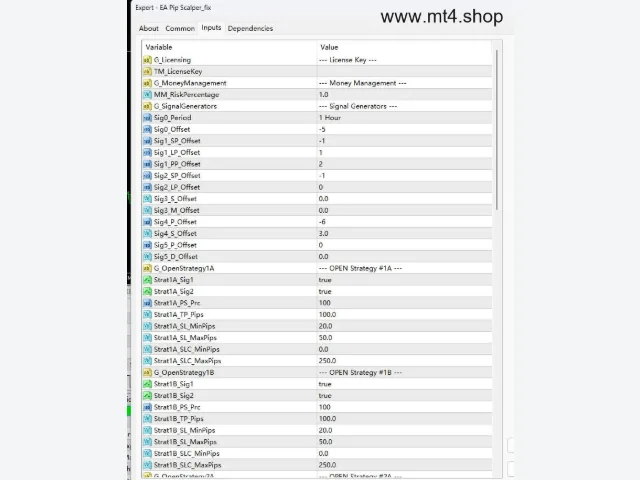640x480 pixels.
Task: Toggle the Strat1B_Sig1 true value
Action: (x=325, y=384)
